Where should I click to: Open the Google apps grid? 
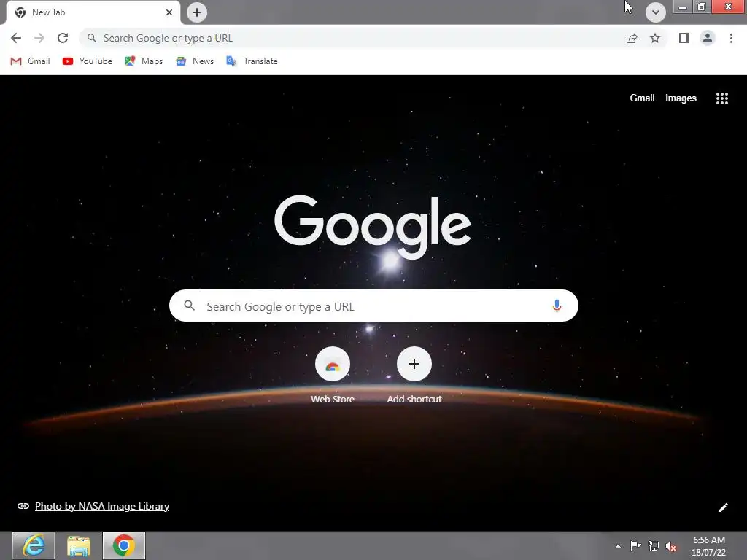(x=722, y=98)
